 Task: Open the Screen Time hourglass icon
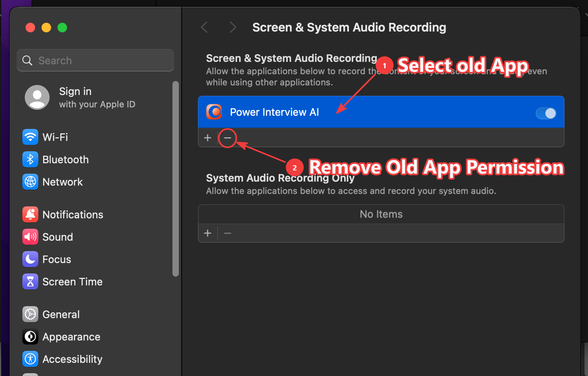tap(30, 282)
